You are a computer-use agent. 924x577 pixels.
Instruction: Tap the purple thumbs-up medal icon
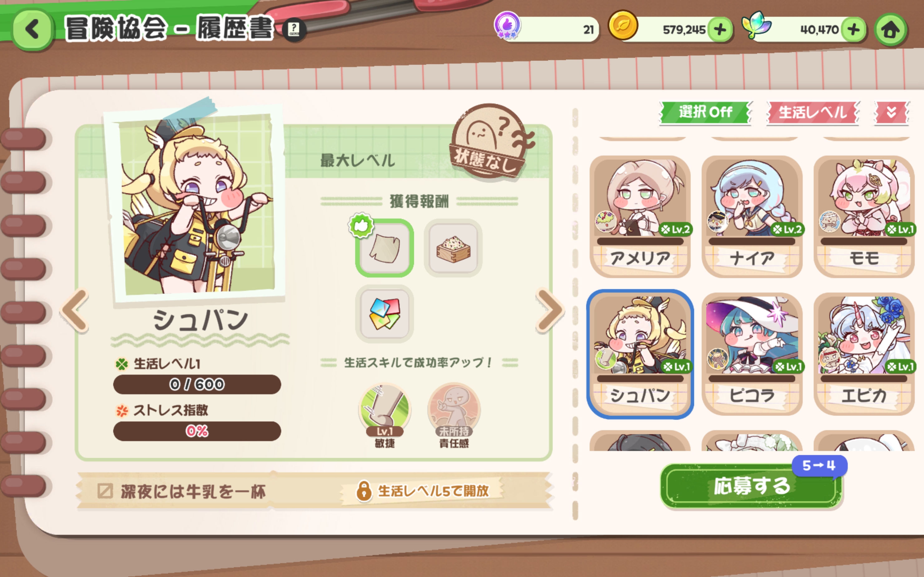[x=507, y=25]
